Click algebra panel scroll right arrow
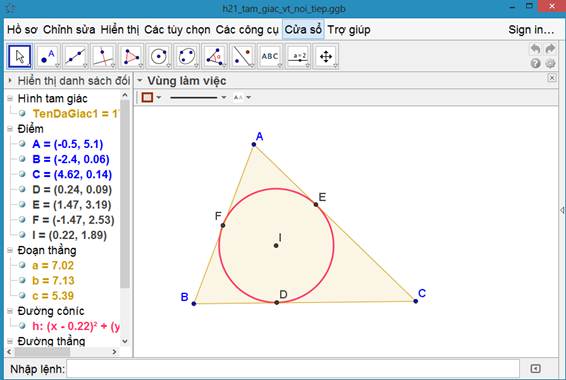 click(x=114, y=351)
